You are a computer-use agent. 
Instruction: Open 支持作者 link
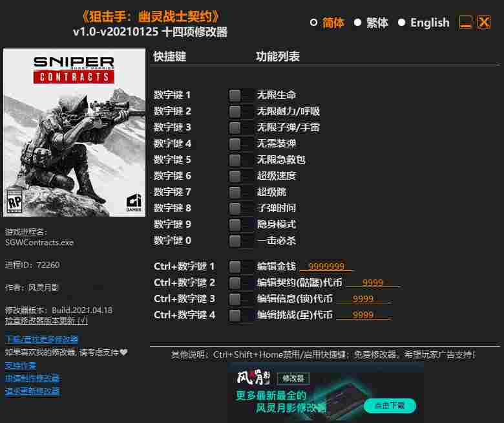(x=21, y=365)
